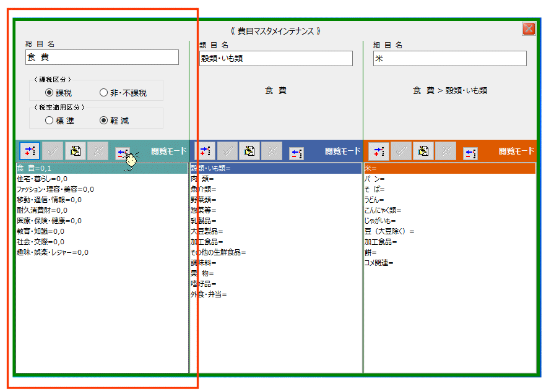Select 社会・交際=0,0 row
The image size is (554, 392).
(102, 242)
